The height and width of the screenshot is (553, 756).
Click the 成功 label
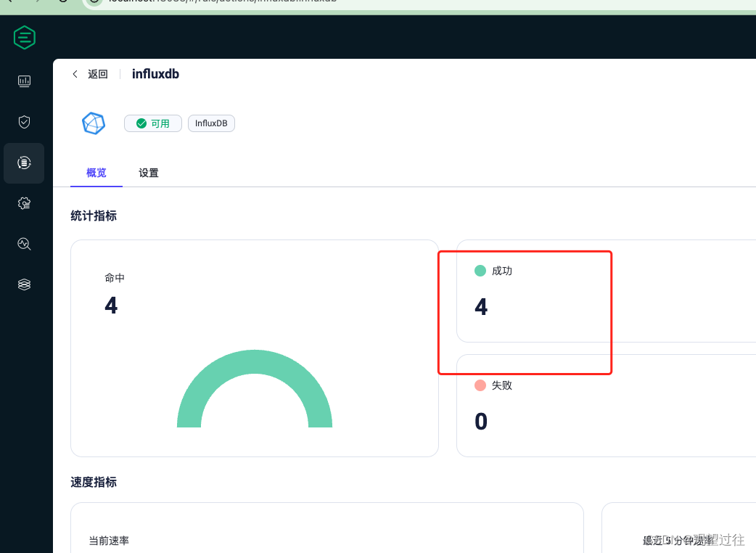(502, 271)
